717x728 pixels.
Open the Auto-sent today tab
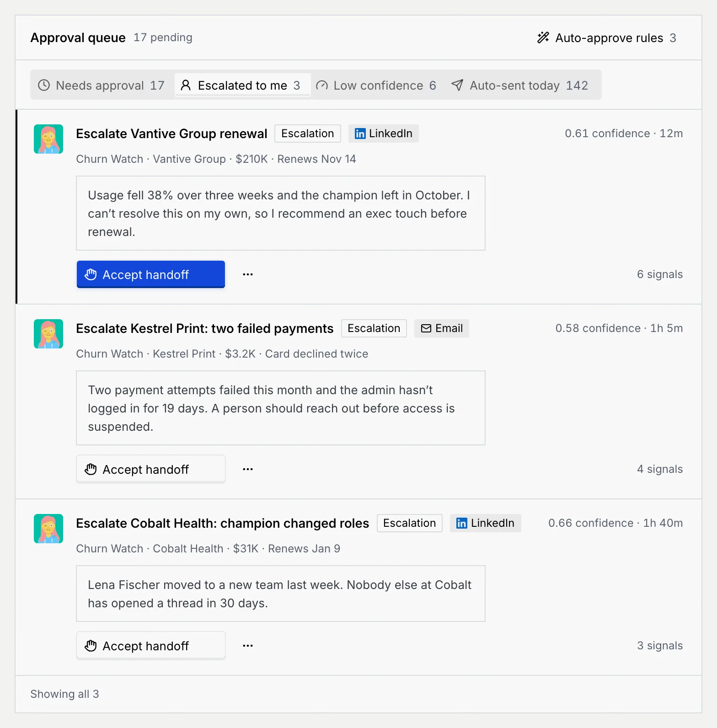(x=520, y=85)
